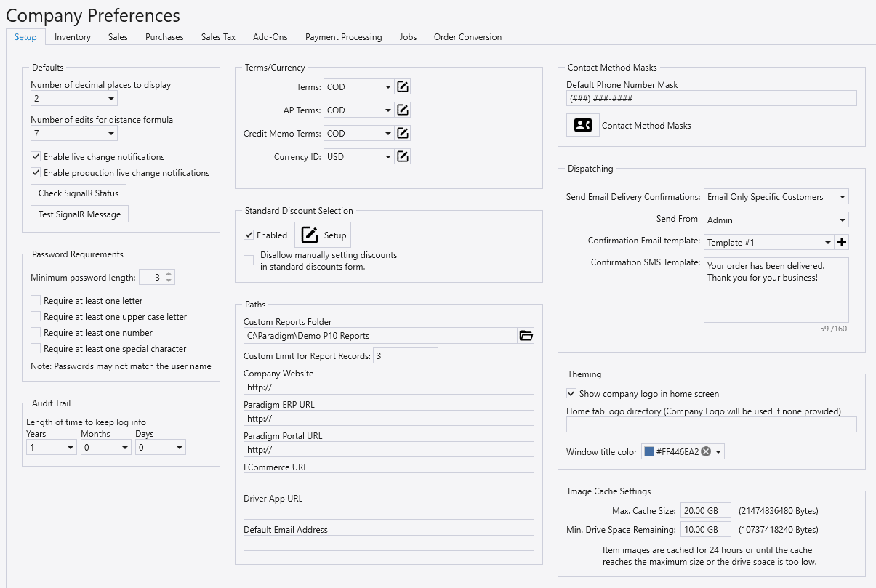Open the number of decimal places dropdown

pos(111,99)
